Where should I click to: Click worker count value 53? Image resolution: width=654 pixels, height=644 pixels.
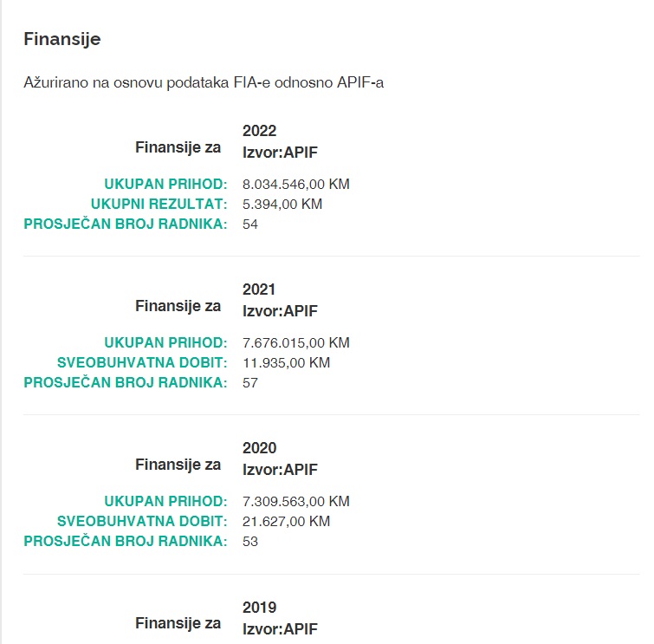click(x=251, y=541)
